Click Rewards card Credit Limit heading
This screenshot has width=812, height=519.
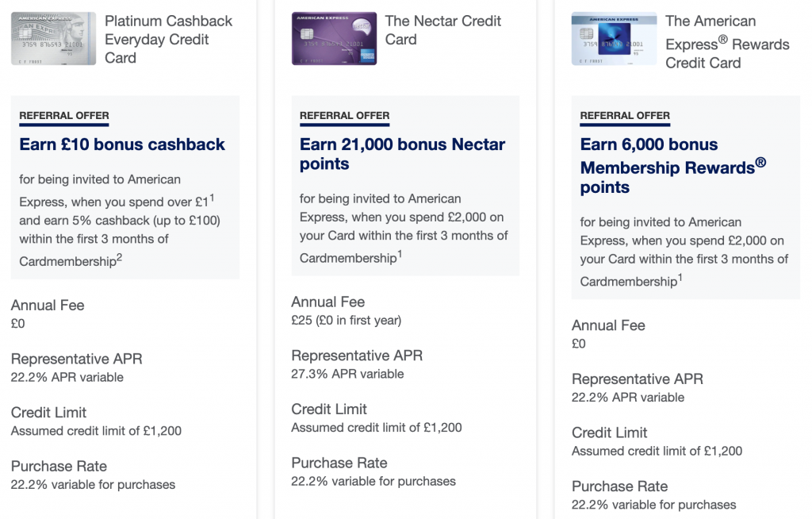click(610, 432)
